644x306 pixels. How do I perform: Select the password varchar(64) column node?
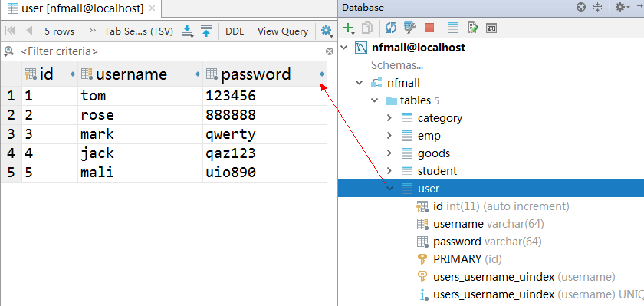(x=487, y=242)
